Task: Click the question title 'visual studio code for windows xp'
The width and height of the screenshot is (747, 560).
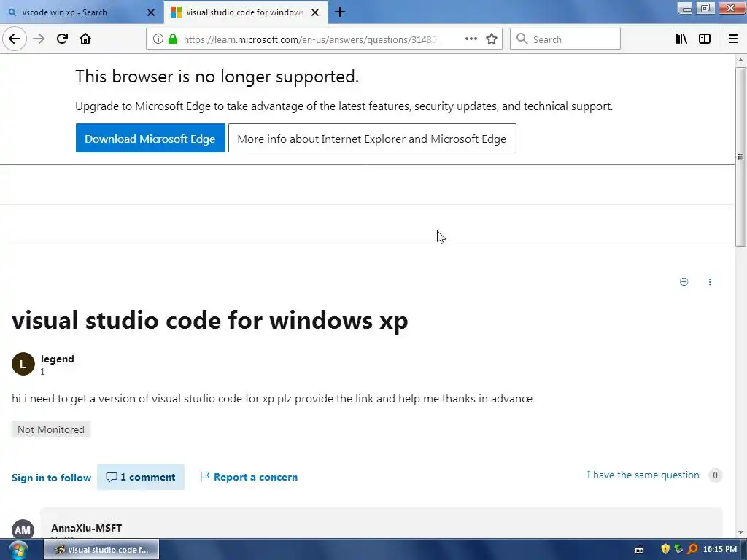Action: point(210,320)
